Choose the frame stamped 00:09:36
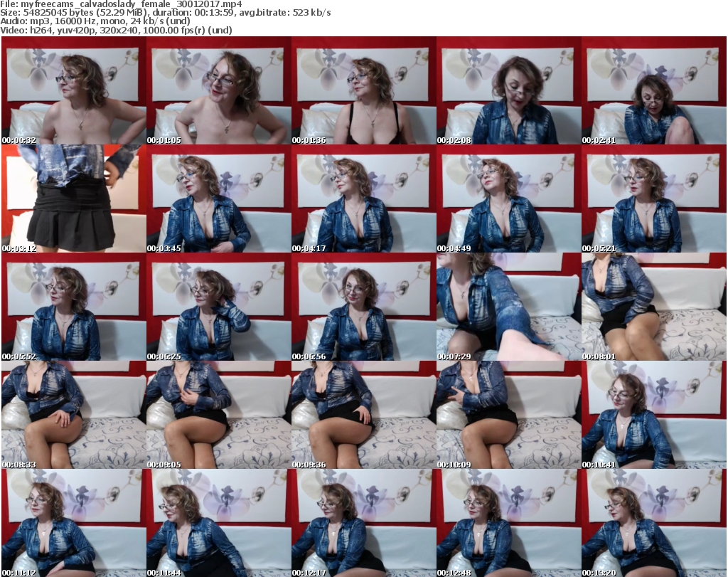Viewport: 728px width, 577px height. click(x=363, y=415)
